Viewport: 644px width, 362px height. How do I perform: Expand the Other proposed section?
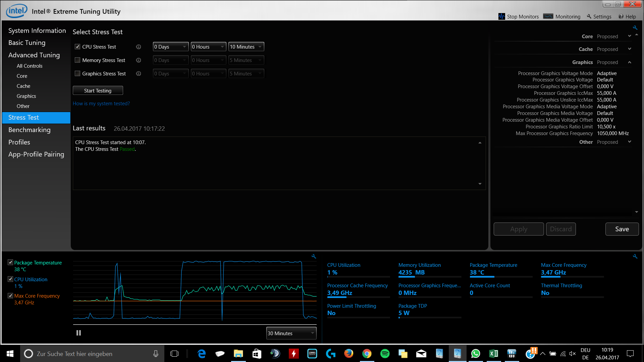coord(630,142)
